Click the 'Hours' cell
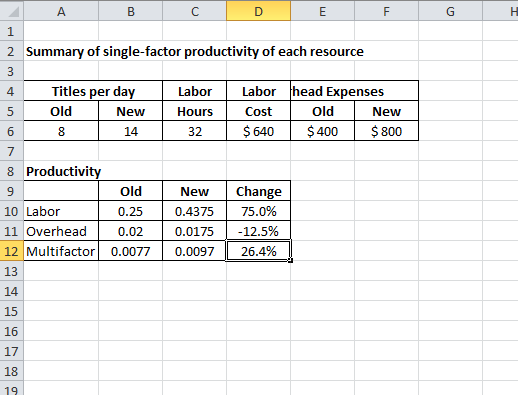518x395 pixels. [x=195, y=111]
